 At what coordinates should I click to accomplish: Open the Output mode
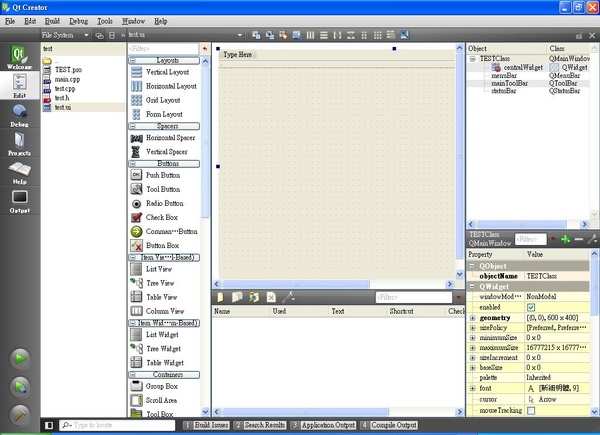coord(19,201)
